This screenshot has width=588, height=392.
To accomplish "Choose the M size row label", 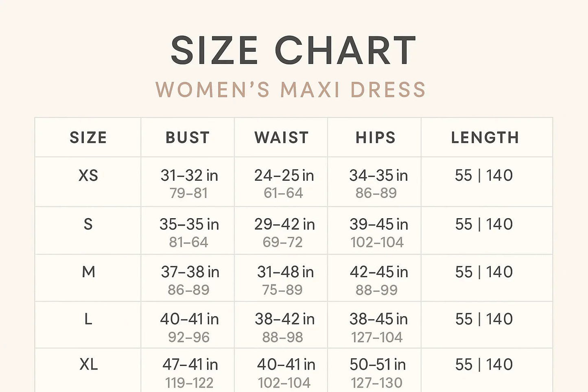I will coord(88,272).
